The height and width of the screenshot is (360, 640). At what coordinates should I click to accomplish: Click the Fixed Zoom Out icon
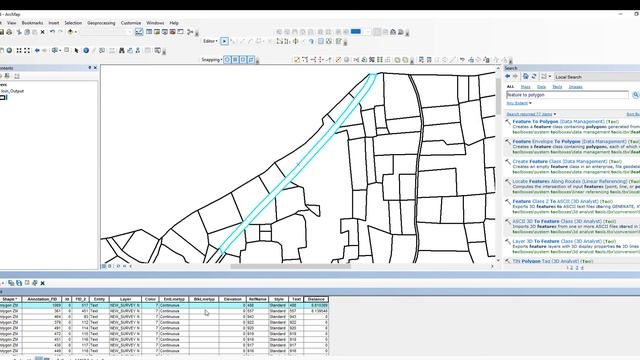[27, 51]
